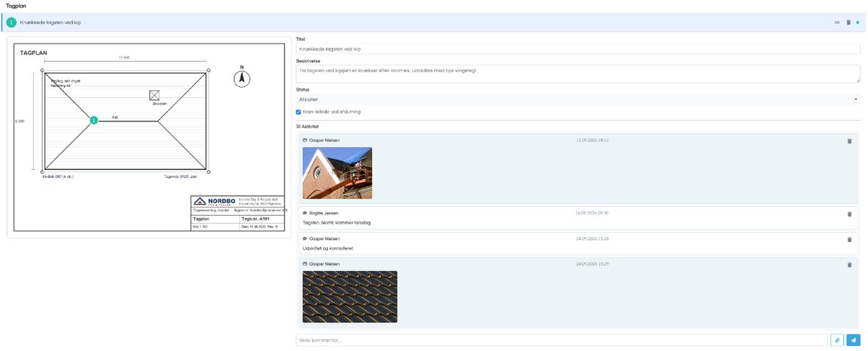Delete Birgitte Jensen's comment

point(850,213)
